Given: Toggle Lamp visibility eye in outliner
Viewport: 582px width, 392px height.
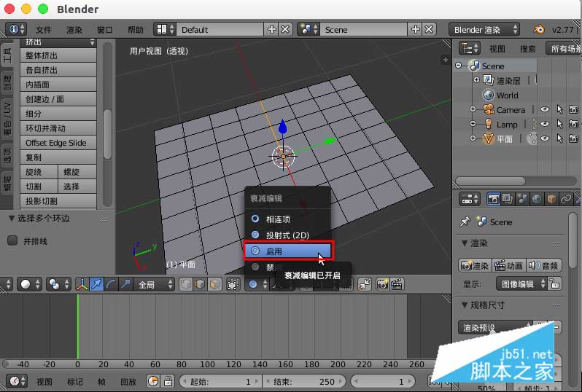Looking at the screenshot, I should (545, 124).
